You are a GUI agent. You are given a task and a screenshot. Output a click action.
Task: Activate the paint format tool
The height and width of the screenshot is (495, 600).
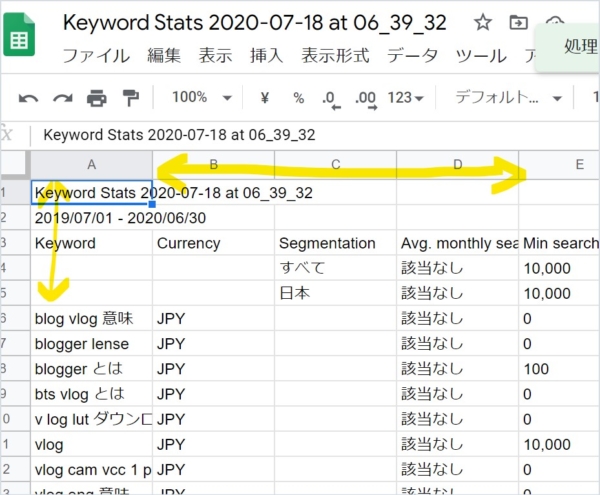point(130,98)
